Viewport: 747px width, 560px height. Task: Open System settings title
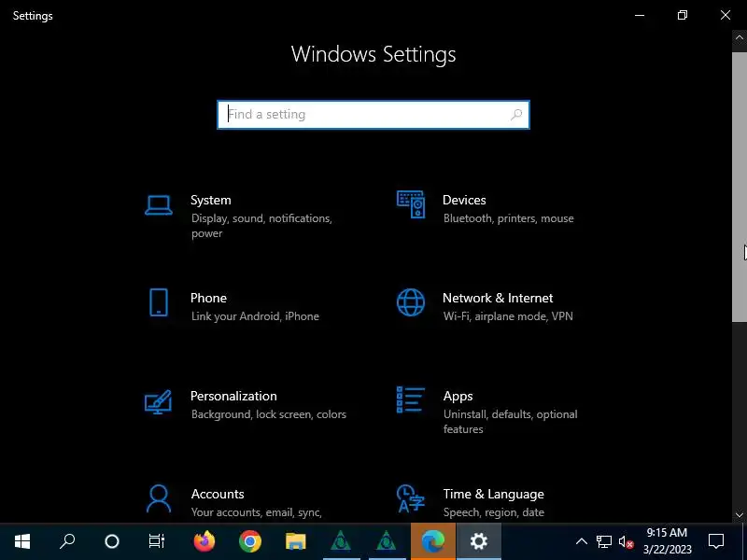(x=211, y=200)
